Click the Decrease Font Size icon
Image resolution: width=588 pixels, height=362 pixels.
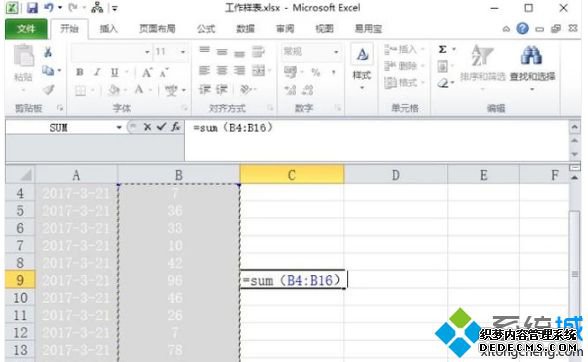coord(164,72)
